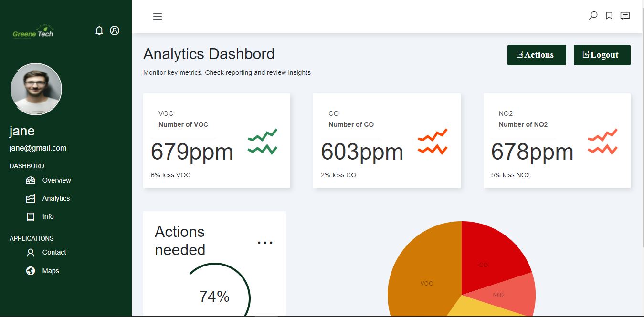Click the notification bell icon
The height and width of the screenshot is (317, 644).
tap(99, 31)
